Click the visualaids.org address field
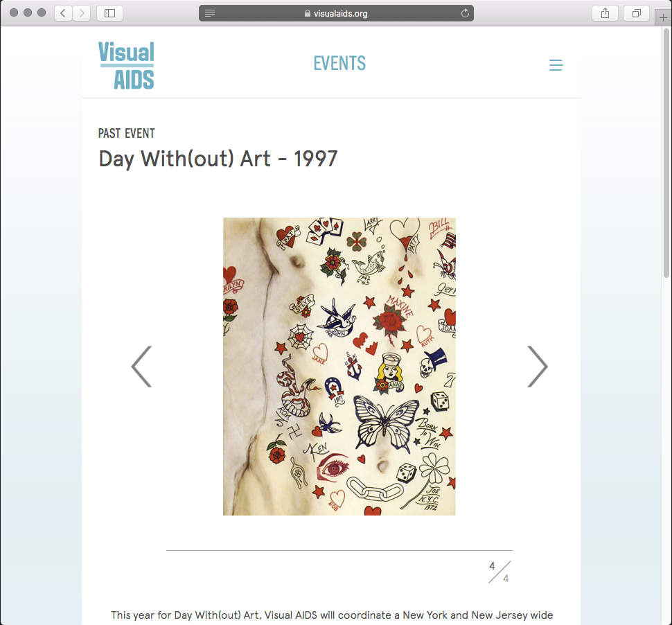The width and height of the screenshot is (672, 625). (336, 13)
